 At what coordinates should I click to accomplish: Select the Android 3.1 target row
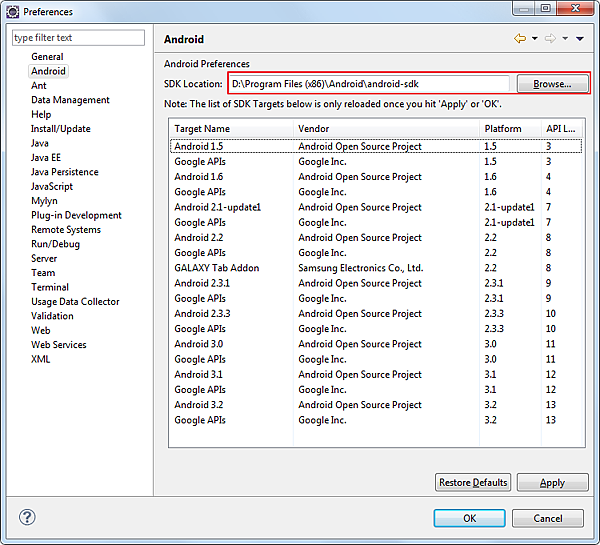tap(376, 374)
